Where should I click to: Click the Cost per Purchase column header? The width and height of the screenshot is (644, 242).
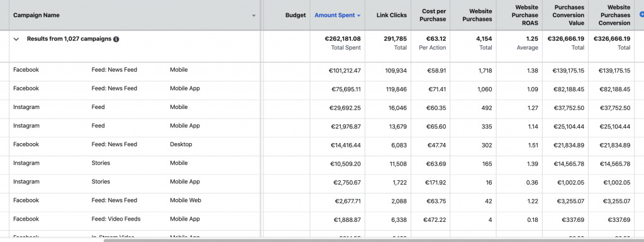point(433,15)
